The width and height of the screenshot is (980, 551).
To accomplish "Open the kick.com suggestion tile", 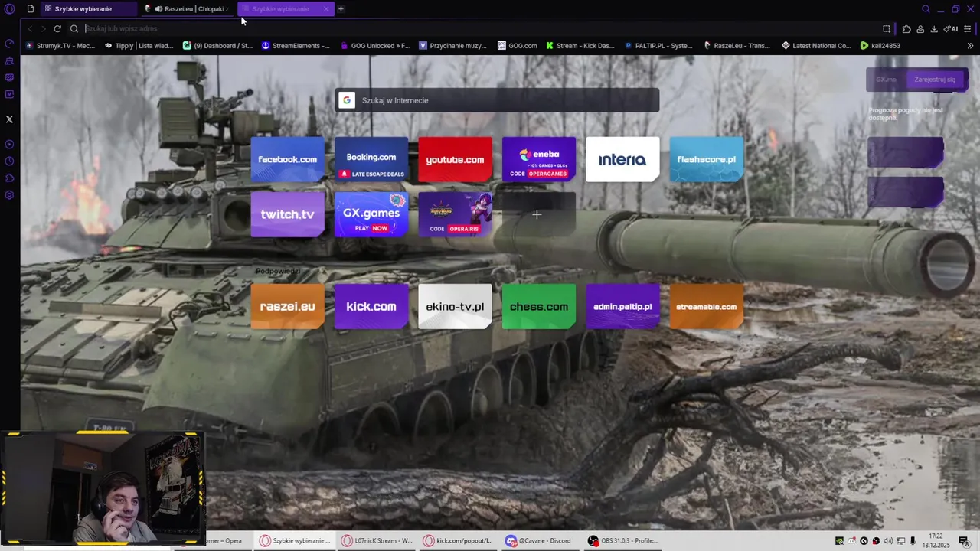I will [x=371, y=306].
